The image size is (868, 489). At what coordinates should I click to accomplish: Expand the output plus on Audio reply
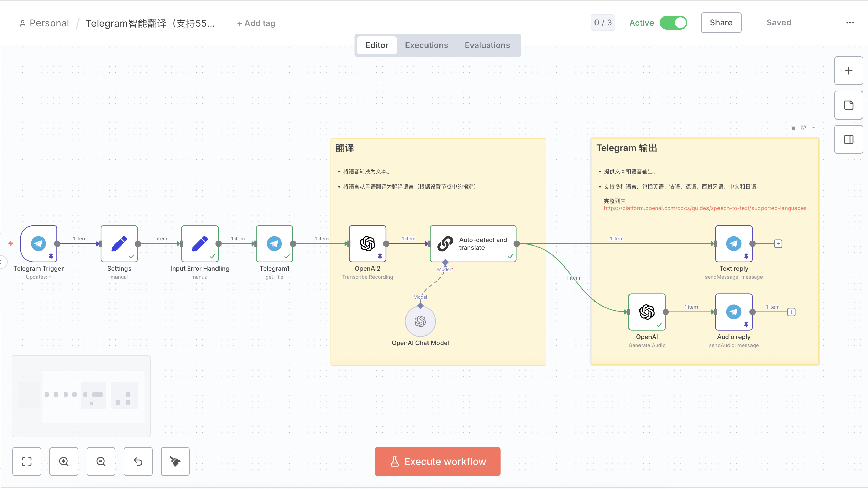pos(791,312)
